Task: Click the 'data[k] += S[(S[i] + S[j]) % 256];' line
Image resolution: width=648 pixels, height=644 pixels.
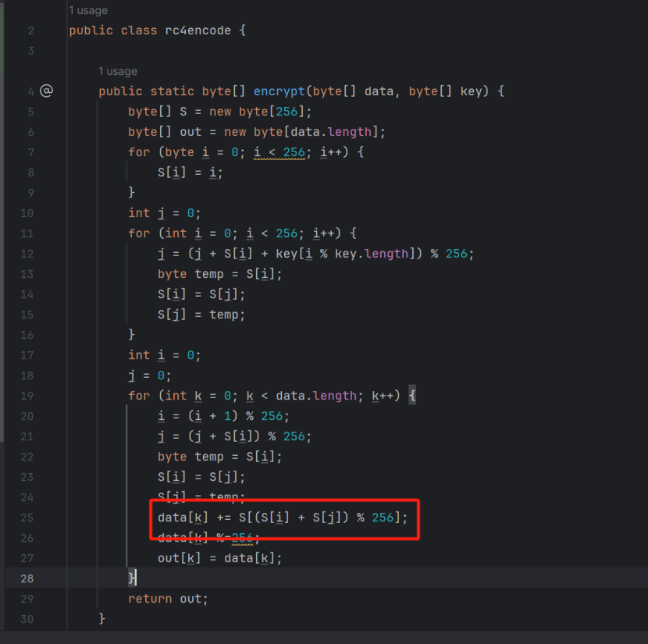Action: pos(283,518)
